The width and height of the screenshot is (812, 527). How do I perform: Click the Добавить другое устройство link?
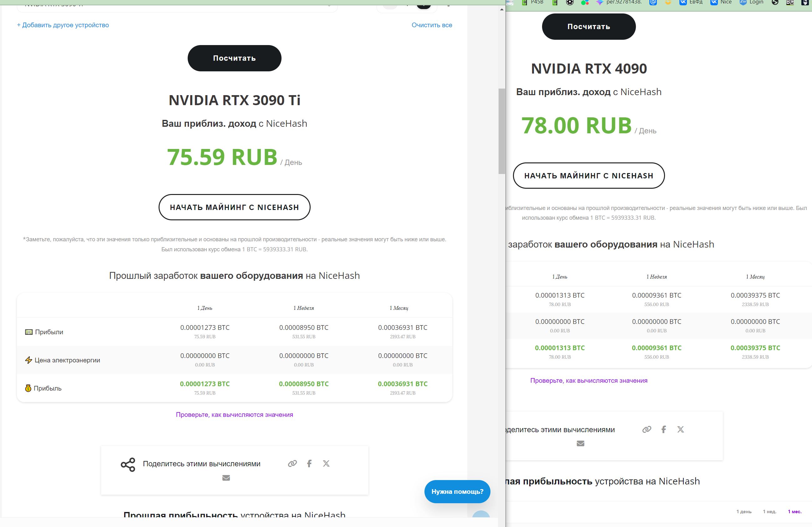pyautogui.click(x=63, y=25)
